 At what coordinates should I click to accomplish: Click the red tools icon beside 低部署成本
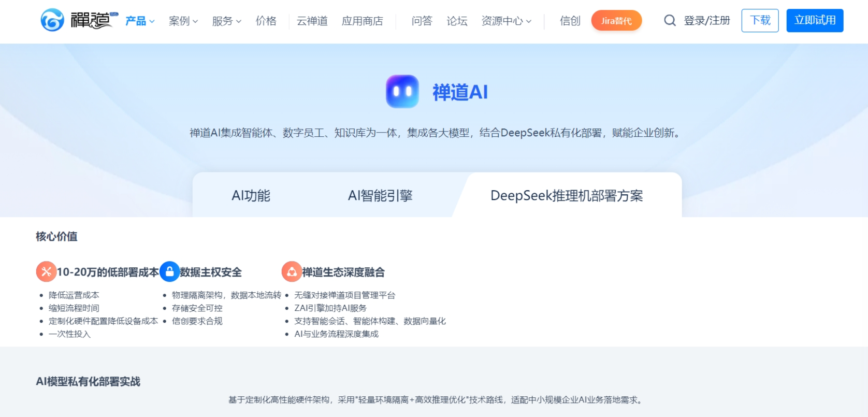(x=46, y=271)
